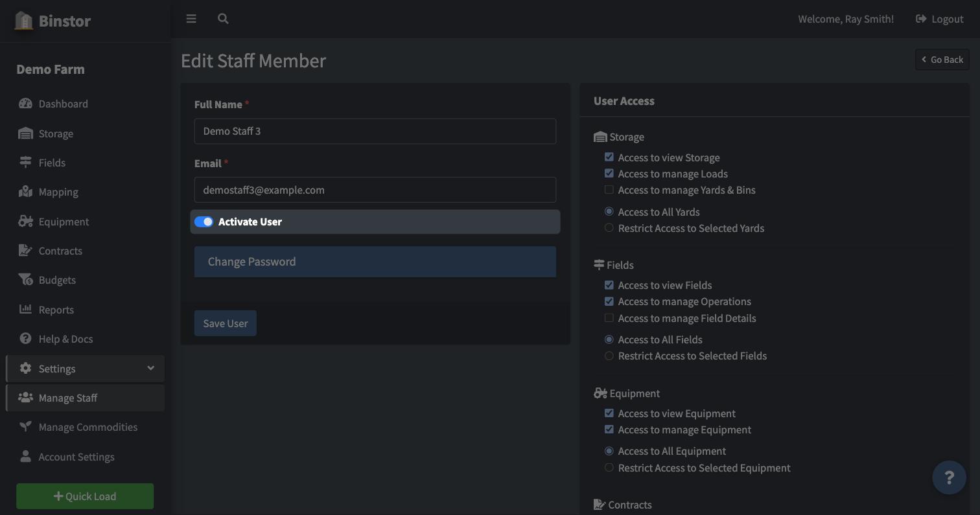980x515 pixels.
Task: Toggle the hamburger sidebar menu icon
Action: 191,19
